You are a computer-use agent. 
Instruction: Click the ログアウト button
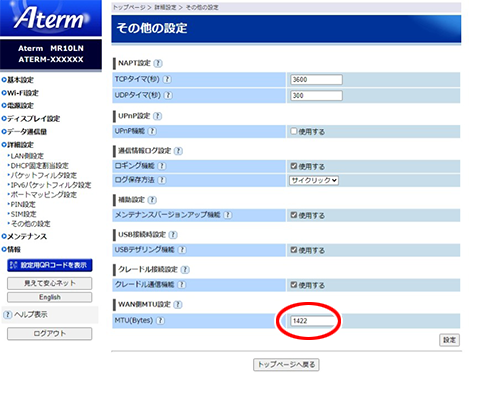(50, 334)
